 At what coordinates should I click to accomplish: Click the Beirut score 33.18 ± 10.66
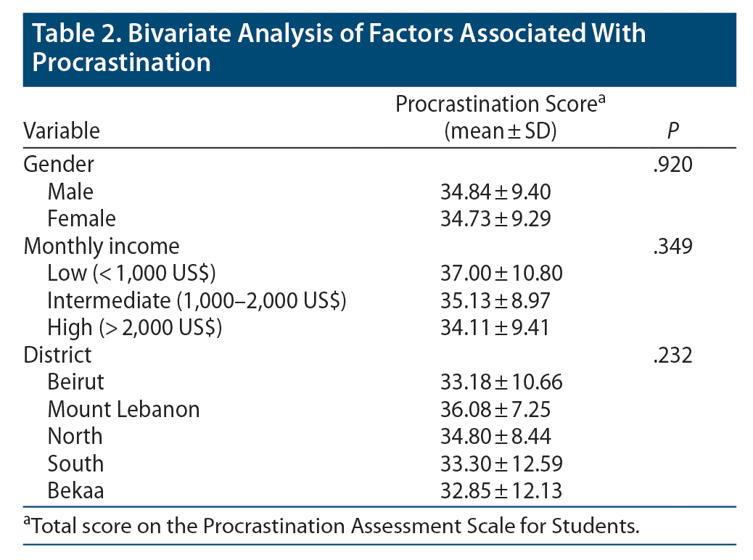point(501,382)
